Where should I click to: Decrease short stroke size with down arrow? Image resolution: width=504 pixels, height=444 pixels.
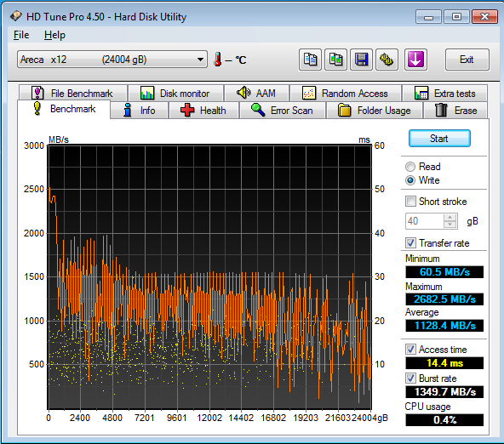click(450, 225)
